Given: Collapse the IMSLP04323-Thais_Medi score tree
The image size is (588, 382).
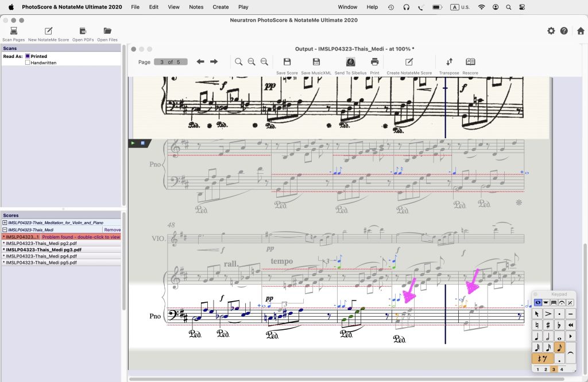Looking at the screenshot, I should click(x=5, y=229).
